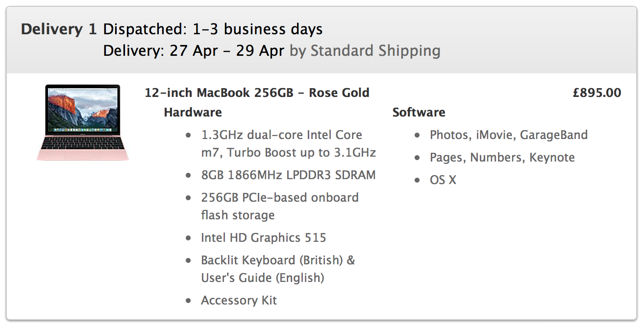Viewport: 644px width, 327px height.
Task: Click the Accessory Kit item
Action: [x=239, y=300]
